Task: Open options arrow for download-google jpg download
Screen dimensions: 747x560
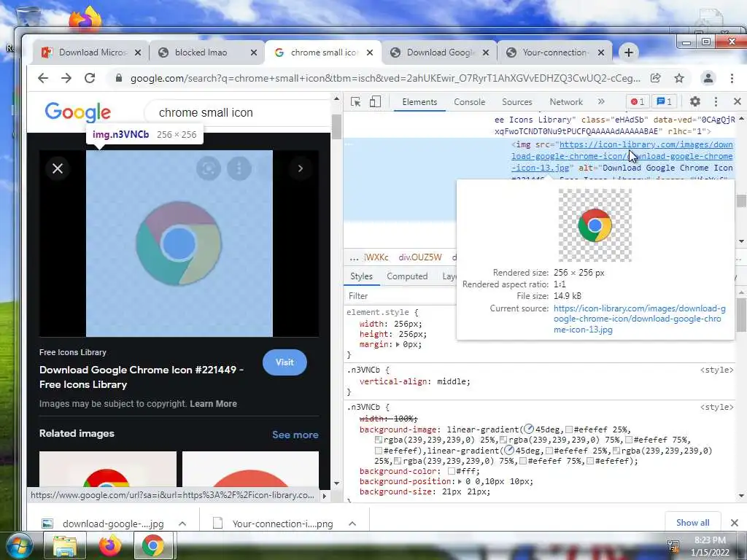Action: click(x=182, y=524)
